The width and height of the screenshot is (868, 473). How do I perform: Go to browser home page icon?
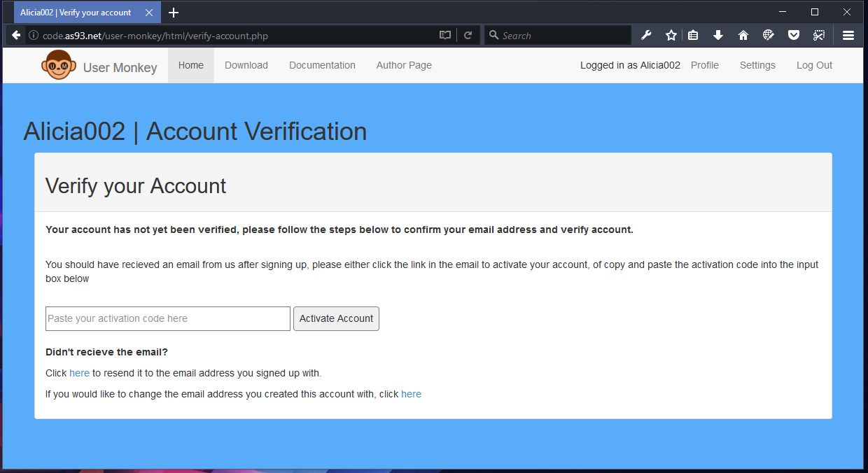tap(743, 35)
